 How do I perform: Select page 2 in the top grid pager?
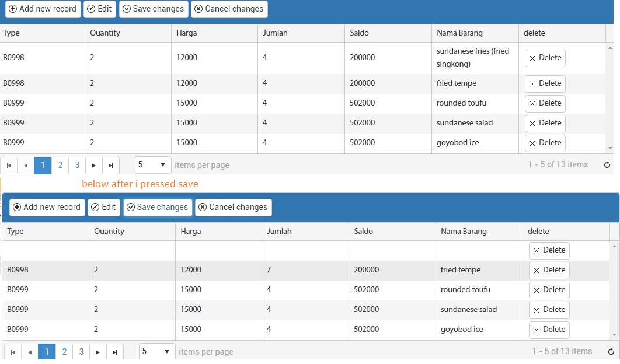click(60, 165)
